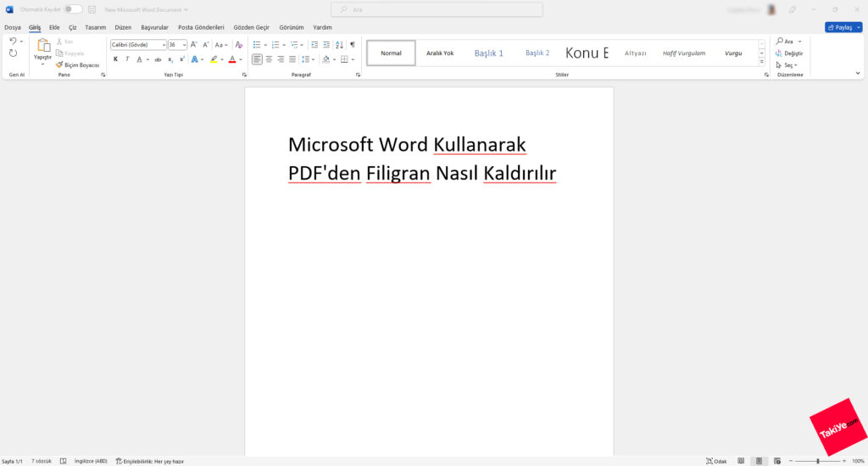Switch to the Tasarım tab
Viewport: 868px width, 466px height.
pos(95,27)
